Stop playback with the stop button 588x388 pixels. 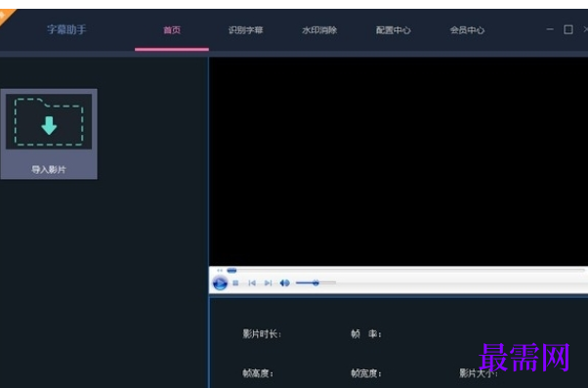tap(235, 282)
